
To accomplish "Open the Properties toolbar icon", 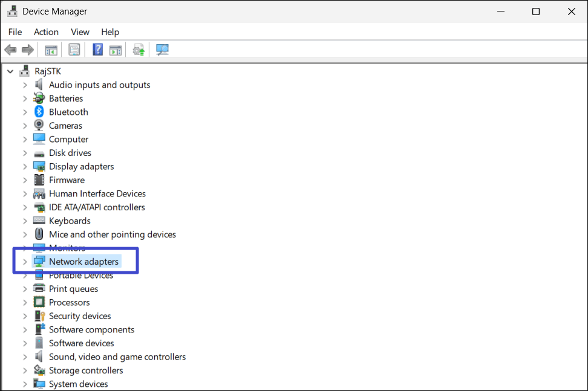I will (x=74, y=49).
